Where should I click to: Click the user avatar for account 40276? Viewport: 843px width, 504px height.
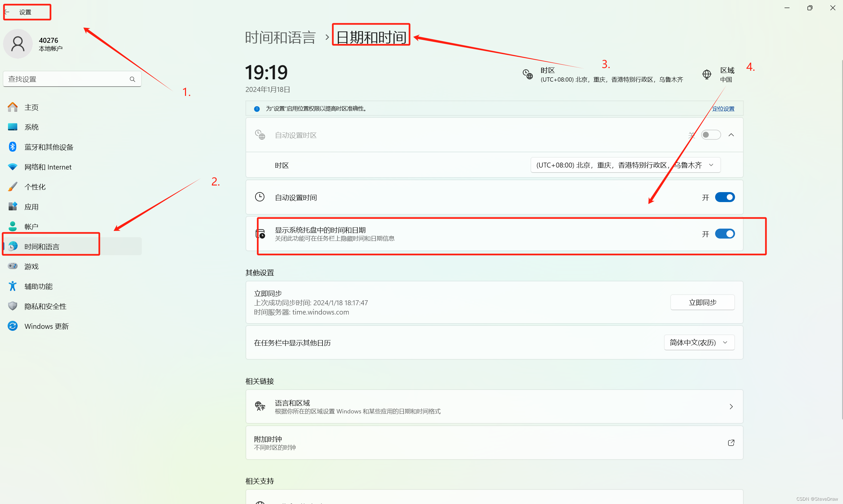(18, 44)
